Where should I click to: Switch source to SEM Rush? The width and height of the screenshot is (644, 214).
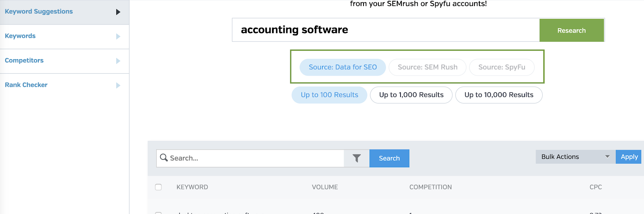pyautogui.click(x=427, y=67)
